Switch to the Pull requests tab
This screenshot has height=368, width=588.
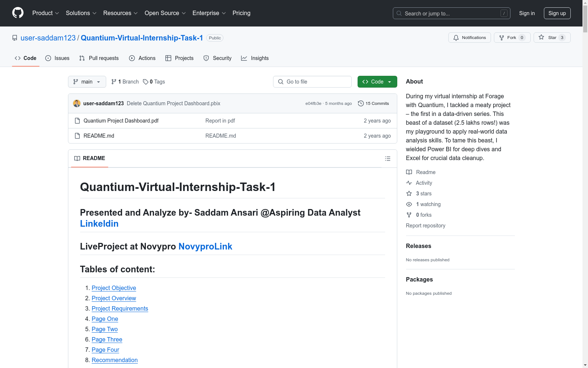pos(99,58)
